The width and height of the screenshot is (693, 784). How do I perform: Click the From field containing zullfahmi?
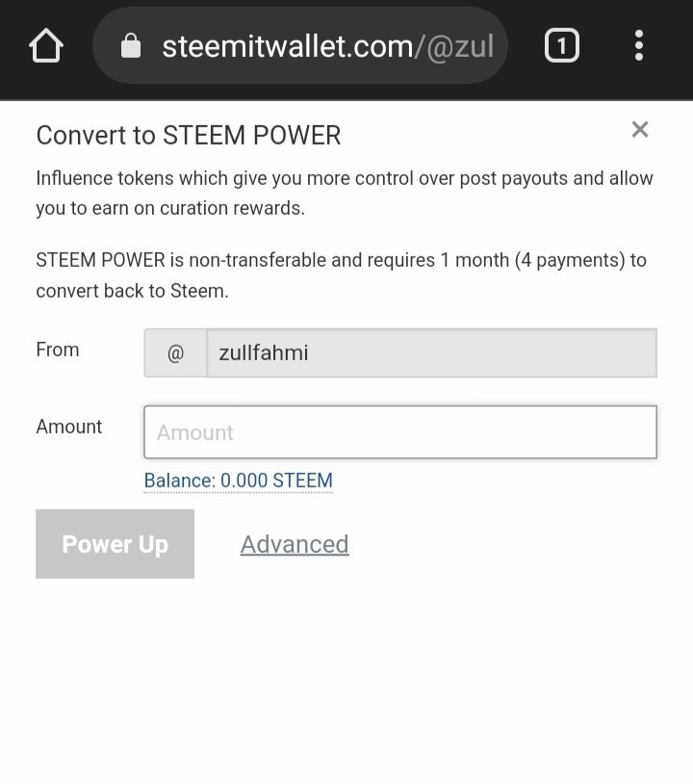(431, 353)
